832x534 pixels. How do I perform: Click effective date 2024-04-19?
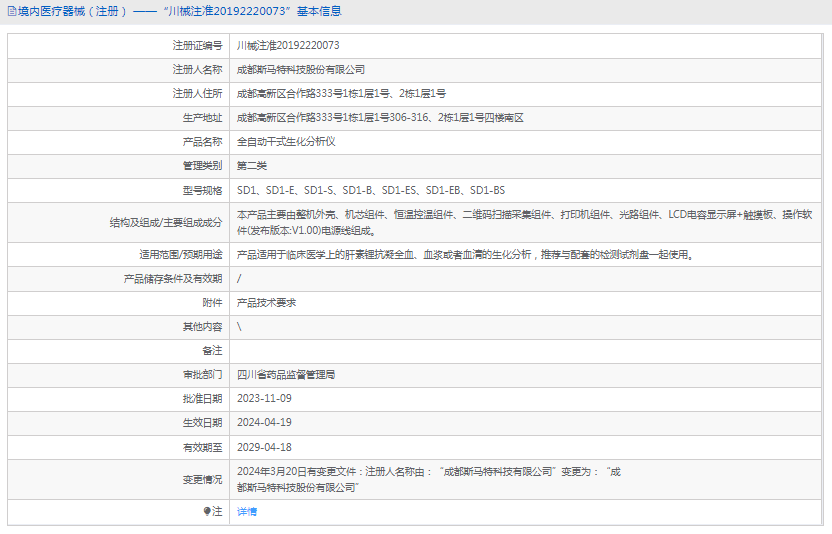coord(264,423)
